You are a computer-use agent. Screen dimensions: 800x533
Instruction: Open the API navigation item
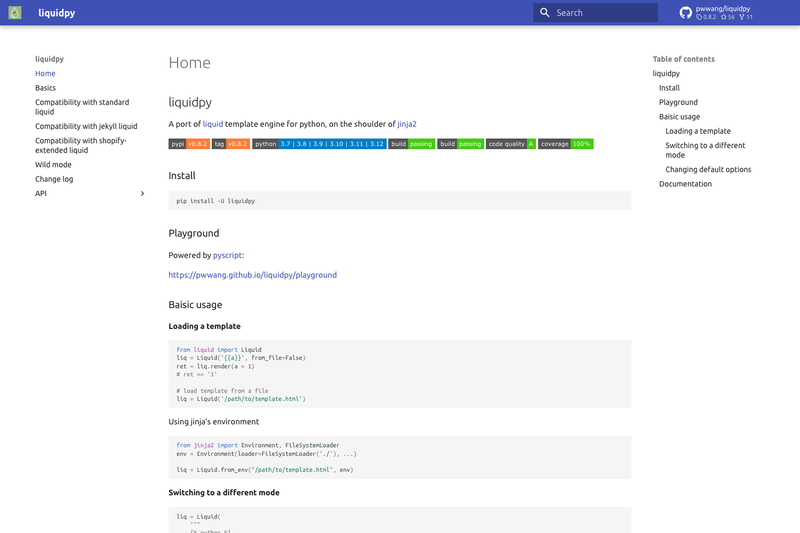pyautogui.click(x=41, y=193)
